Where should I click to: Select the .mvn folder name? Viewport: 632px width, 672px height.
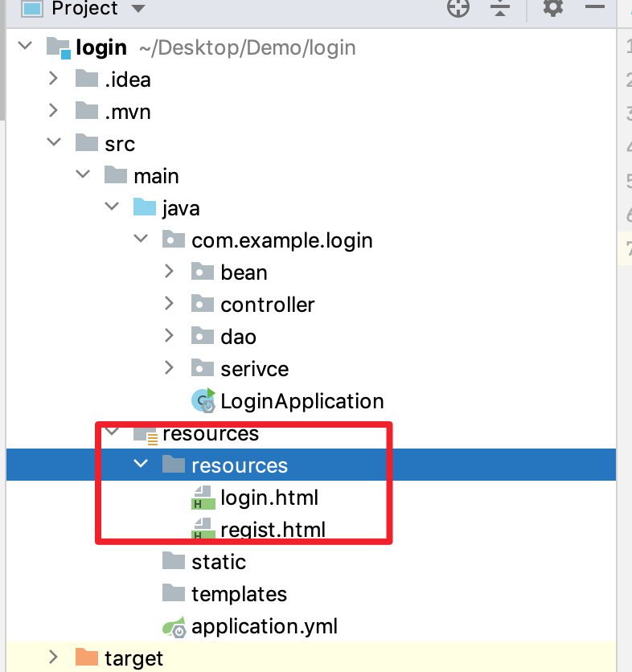tap(128, 113)
